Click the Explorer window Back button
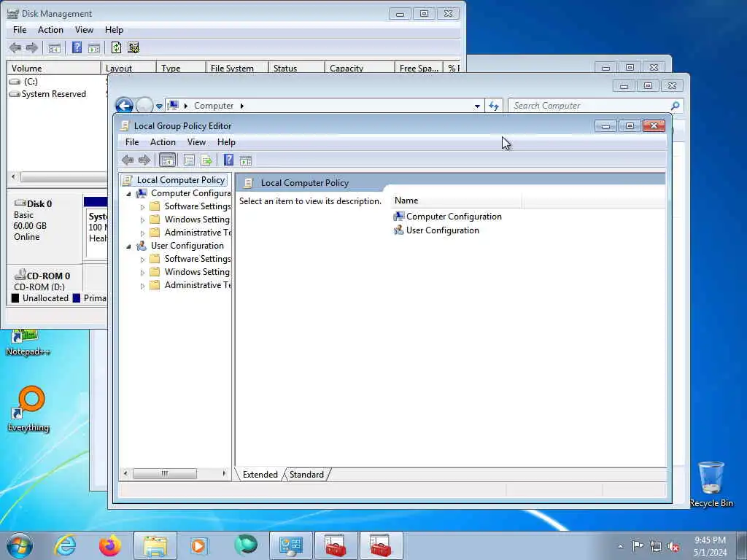 pos(124,106)
